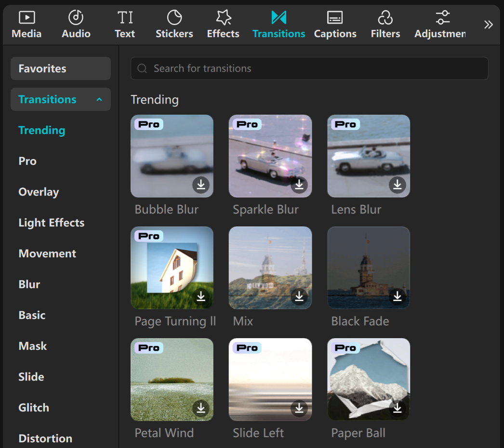This screenshot has width=504, height=448.
Task: Click the Trending section heading
Action: tap(155, 100)
